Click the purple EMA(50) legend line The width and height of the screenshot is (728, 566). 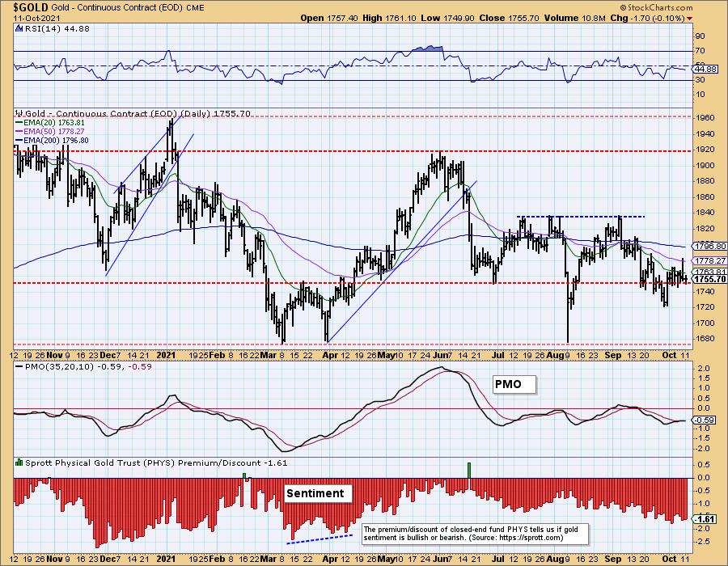click(19, 131)
